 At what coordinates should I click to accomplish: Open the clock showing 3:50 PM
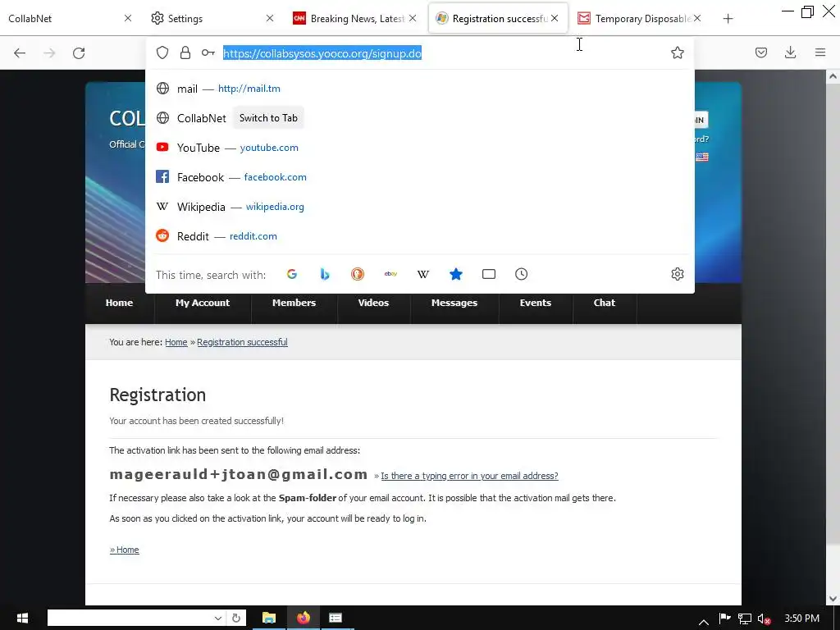[x=801, y=619]
